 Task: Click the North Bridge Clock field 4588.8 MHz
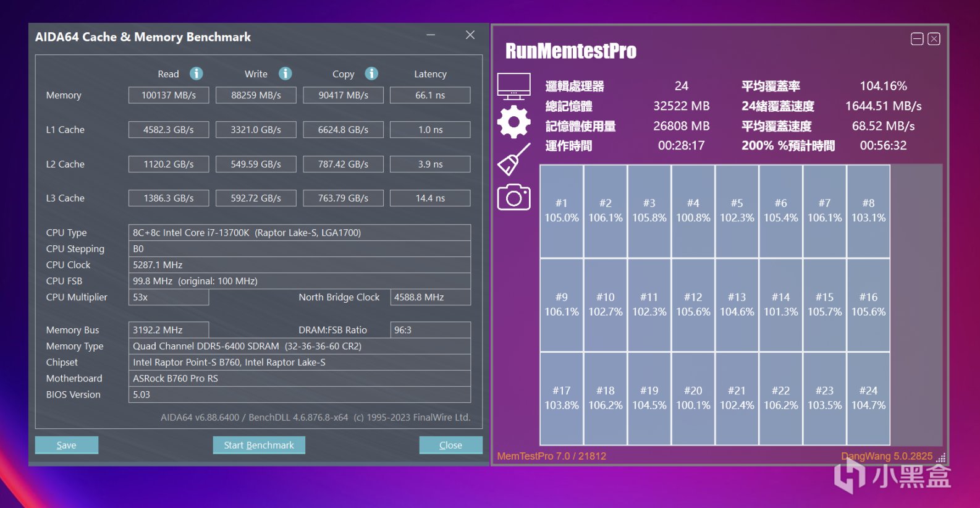(430, 297)
